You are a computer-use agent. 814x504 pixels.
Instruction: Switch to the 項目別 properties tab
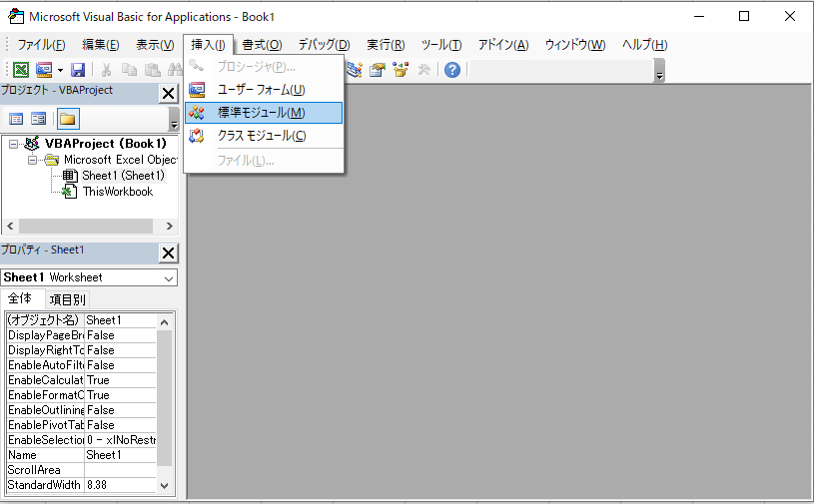tap(67, 299)
